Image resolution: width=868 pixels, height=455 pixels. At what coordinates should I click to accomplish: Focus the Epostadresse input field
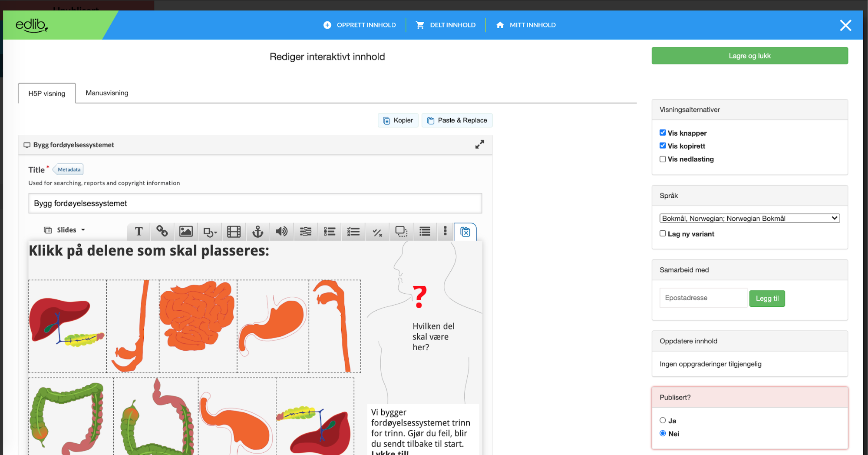click(x=703, y=298)
